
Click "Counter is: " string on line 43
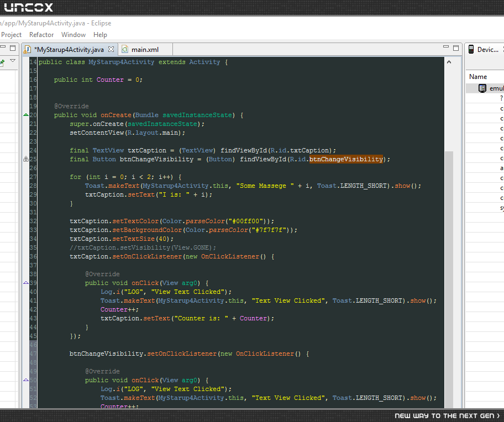point(201,318)
